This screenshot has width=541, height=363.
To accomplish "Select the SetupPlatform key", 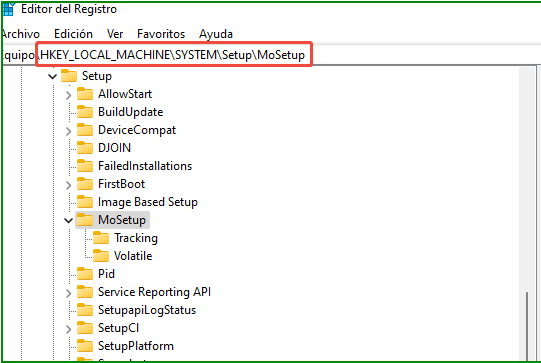I will [x=136, y=346].
